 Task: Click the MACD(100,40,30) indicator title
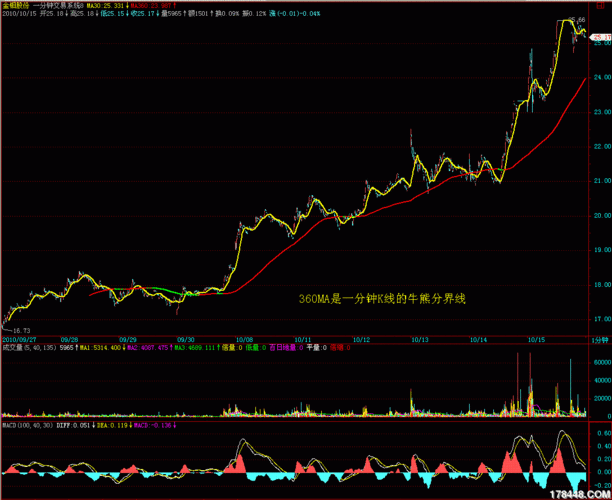click(28, 425)
